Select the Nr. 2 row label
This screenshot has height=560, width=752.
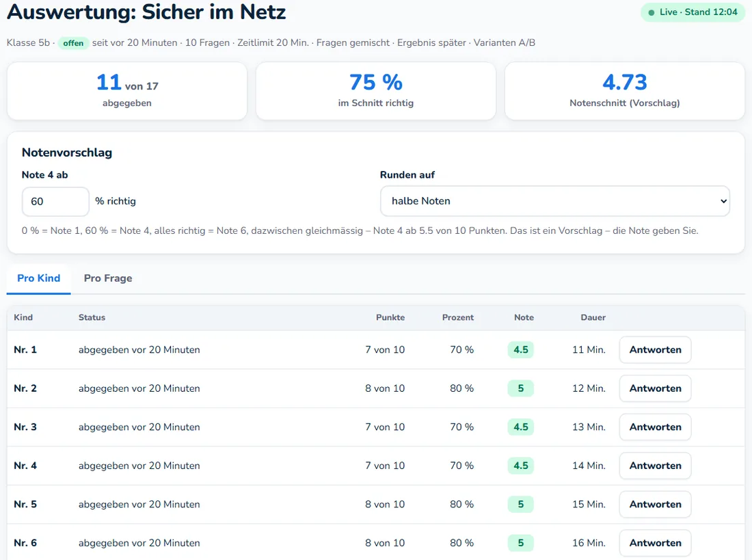pos(25,388)
